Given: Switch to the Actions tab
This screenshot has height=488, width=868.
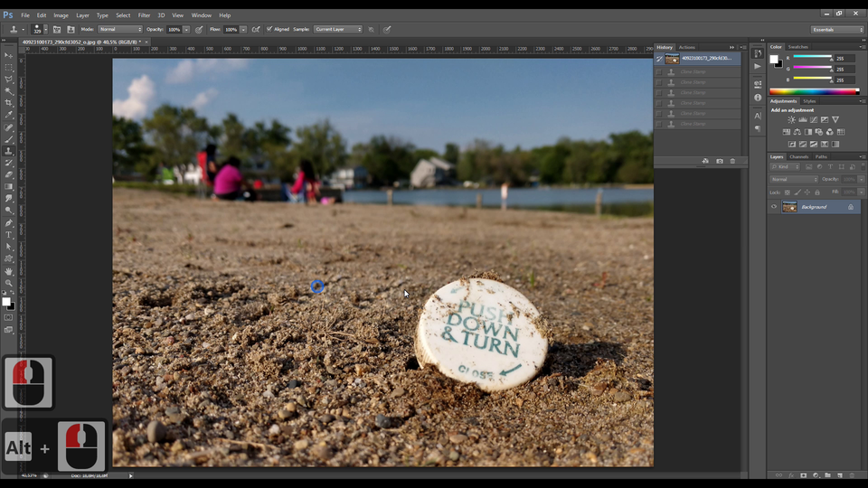Looking at the screenshot, I should coord(686,48).
